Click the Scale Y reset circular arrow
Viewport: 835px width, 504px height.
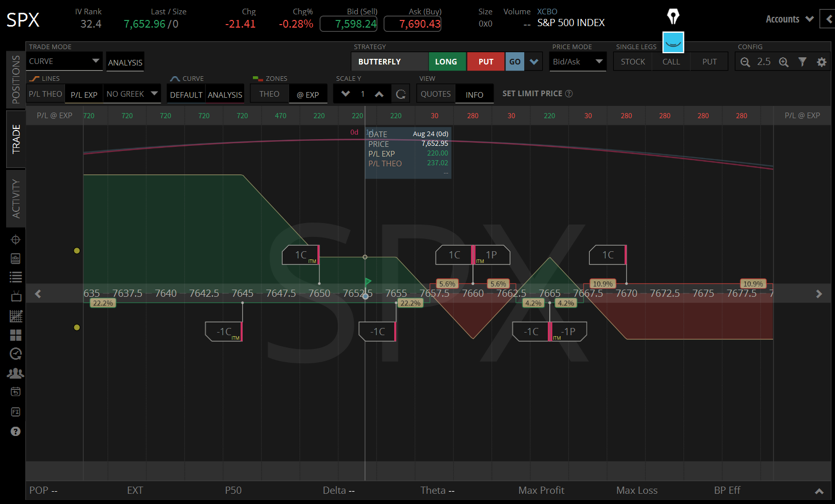pyautogui.click(x=401, y=94)
